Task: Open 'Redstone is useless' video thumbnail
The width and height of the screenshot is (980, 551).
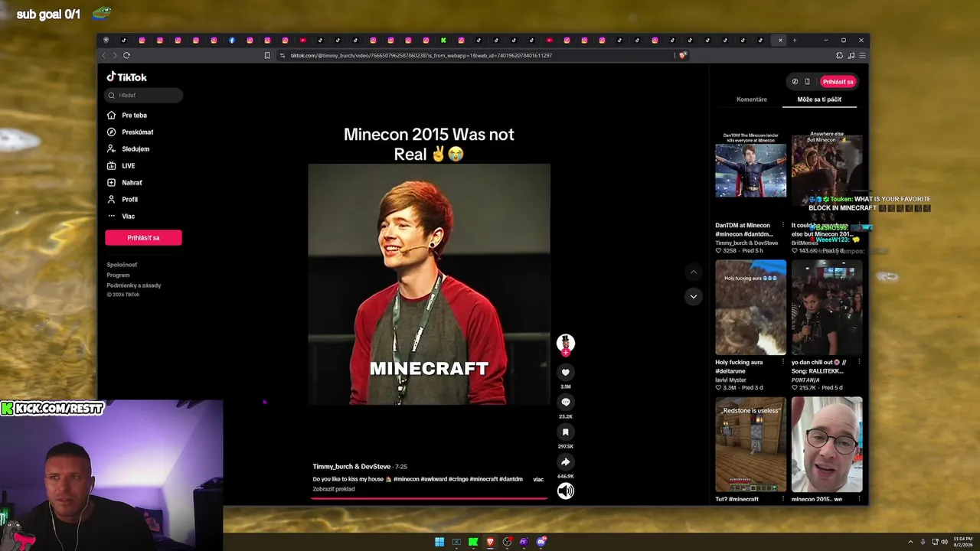Action: 750,445
